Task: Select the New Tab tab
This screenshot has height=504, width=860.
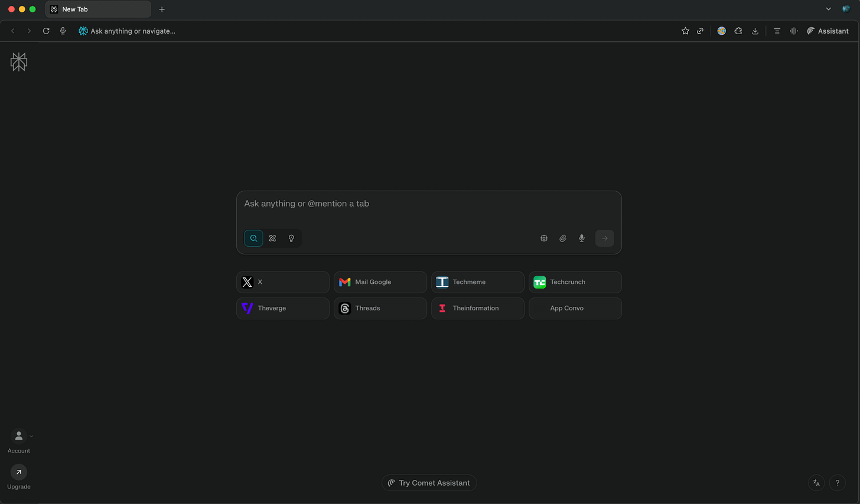Action: (98, 9)
